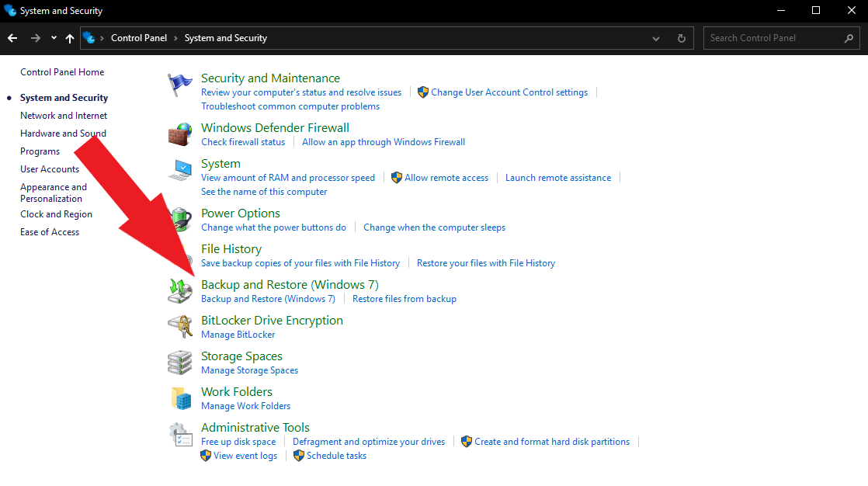The width and height of the screenshot is (868, 486).
Task: Click Free up disk space link
Action: tap(238, 442)
